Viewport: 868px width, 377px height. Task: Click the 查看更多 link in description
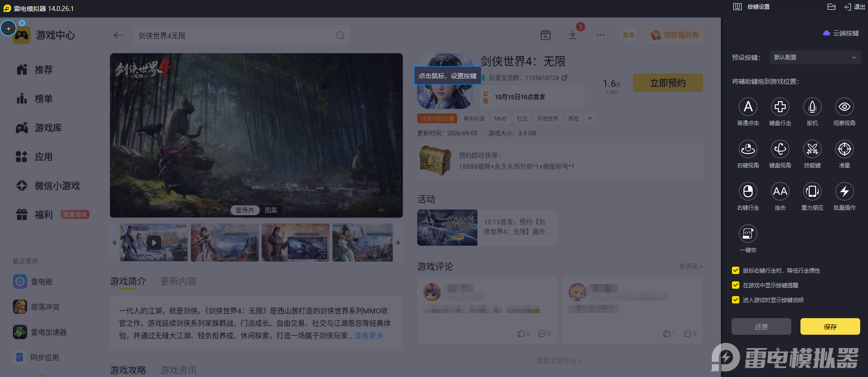click(369, 336)
